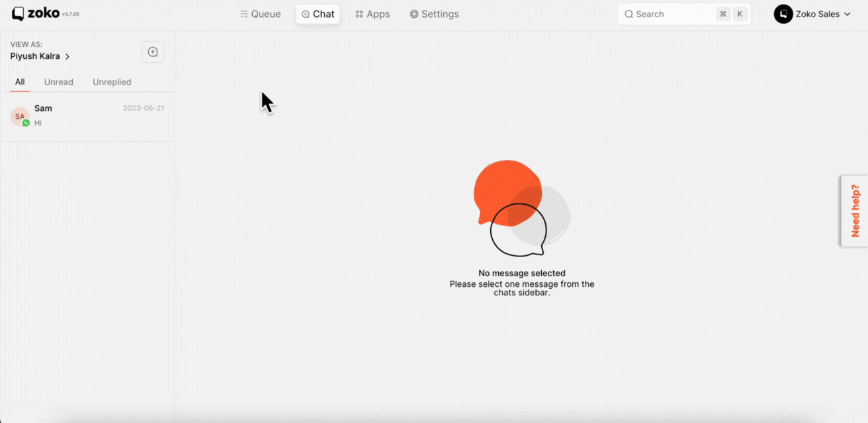Click the command key shortcut badge
The width and height of the screenshot is (868, 423).
723,14
